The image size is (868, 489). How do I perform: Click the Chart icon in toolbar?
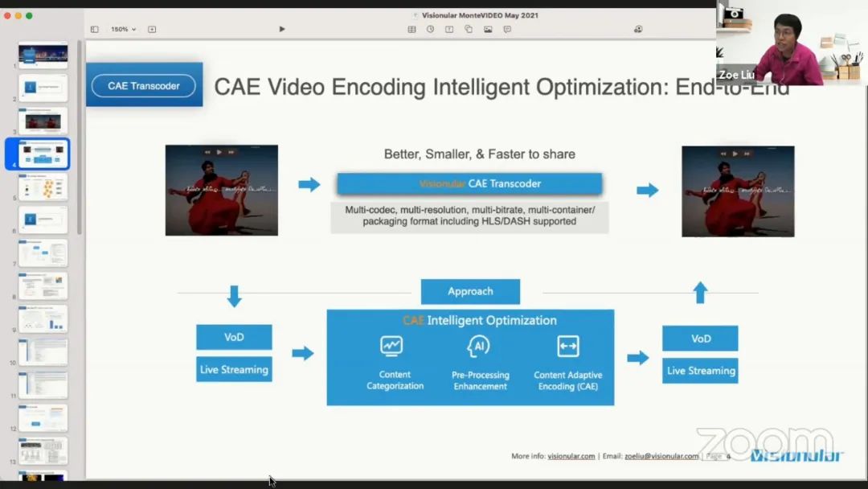point(430,29)
